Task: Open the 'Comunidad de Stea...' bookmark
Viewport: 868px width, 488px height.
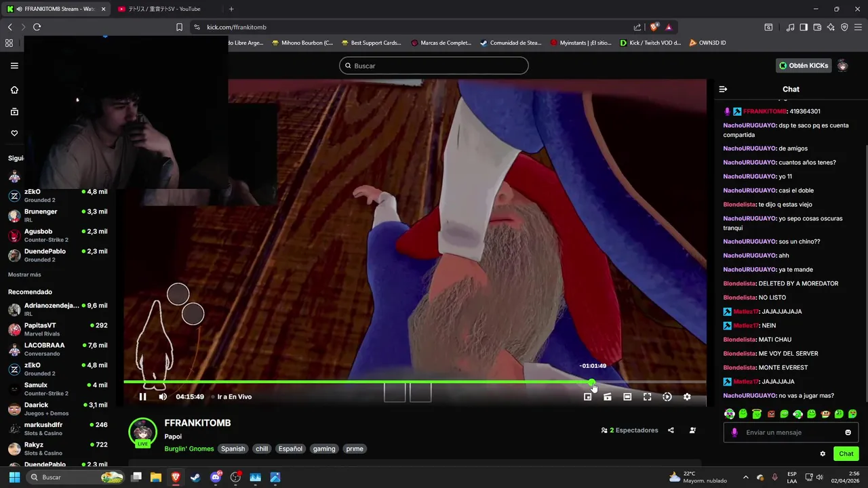Action: (x=511, y=43)
